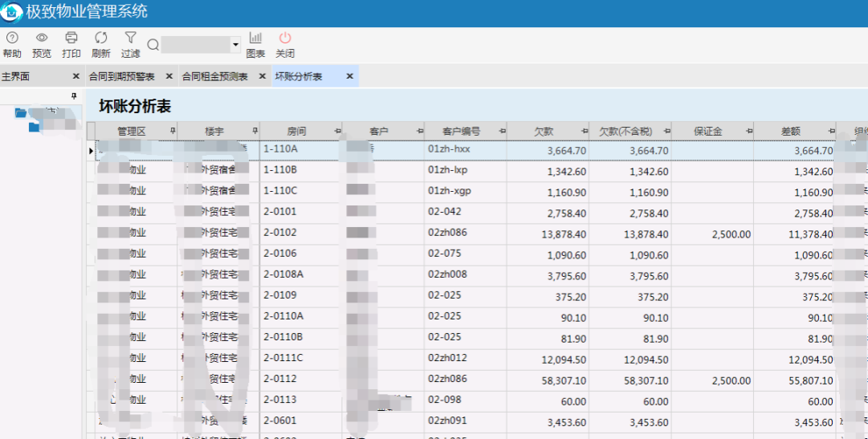Select 欠款 amount 13,878.40 in row 2-0102
868x439 pixels.
click(564, 234)
